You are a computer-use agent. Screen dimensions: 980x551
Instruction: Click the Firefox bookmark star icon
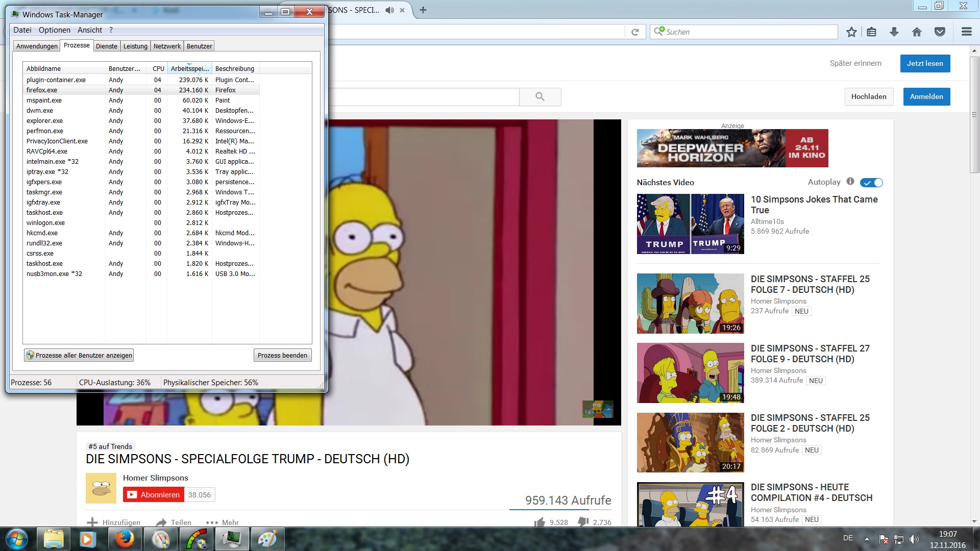pos(851,32)
